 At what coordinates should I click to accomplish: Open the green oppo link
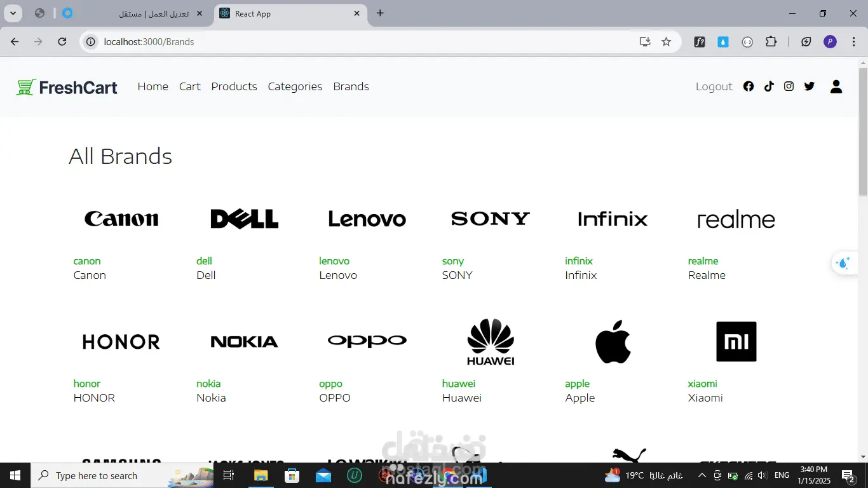pos(331,384)
